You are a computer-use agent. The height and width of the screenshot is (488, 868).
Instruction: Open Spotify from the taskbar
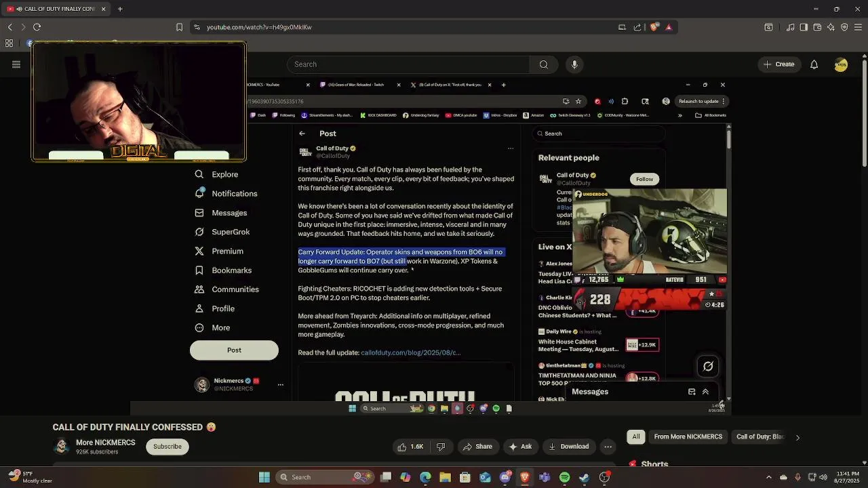(x=564, y=477)
